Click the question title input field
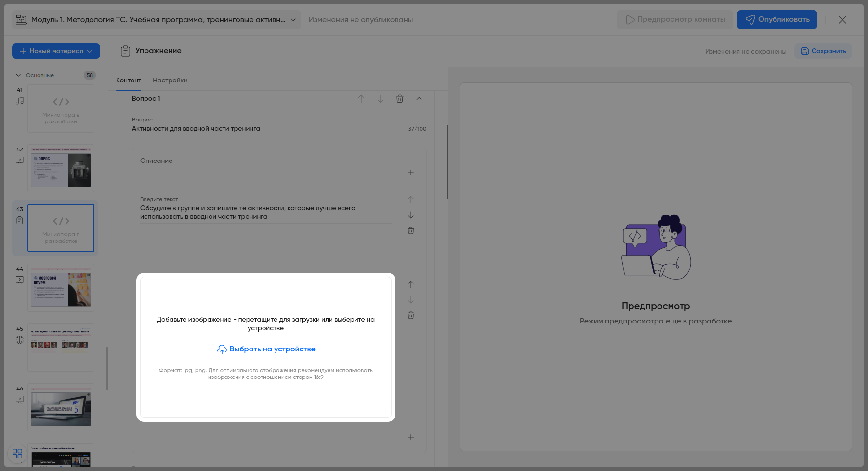This screenshot has width=868, height=471. (267, 129)
